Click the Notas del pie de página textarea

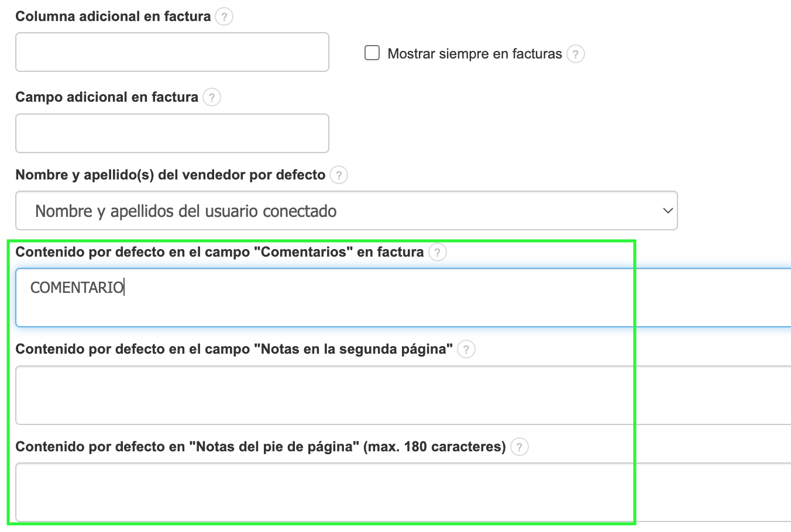(403, 492)
